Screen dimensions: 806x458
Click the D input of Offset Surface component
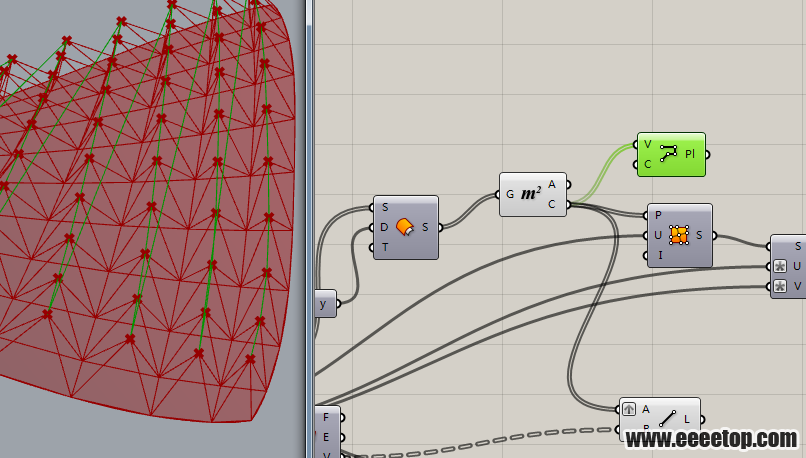tap(384, 227)
